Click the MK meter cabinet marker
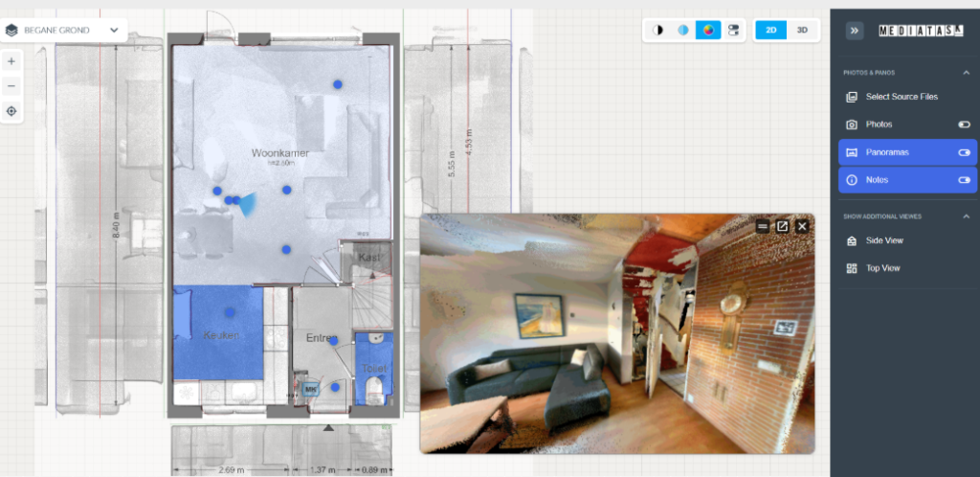 pos(310,390)
